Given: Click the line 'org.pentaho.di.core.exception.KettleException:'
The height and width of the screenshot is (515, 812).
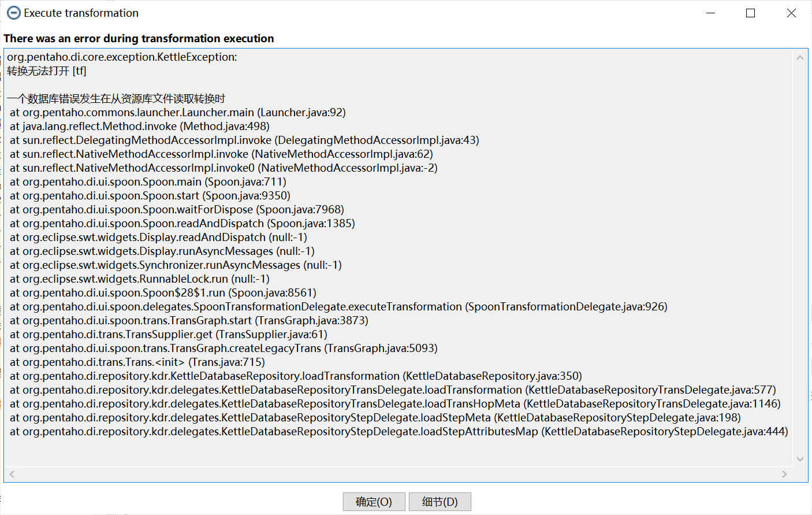Looking at the screenshot, I should click(122, 57).
